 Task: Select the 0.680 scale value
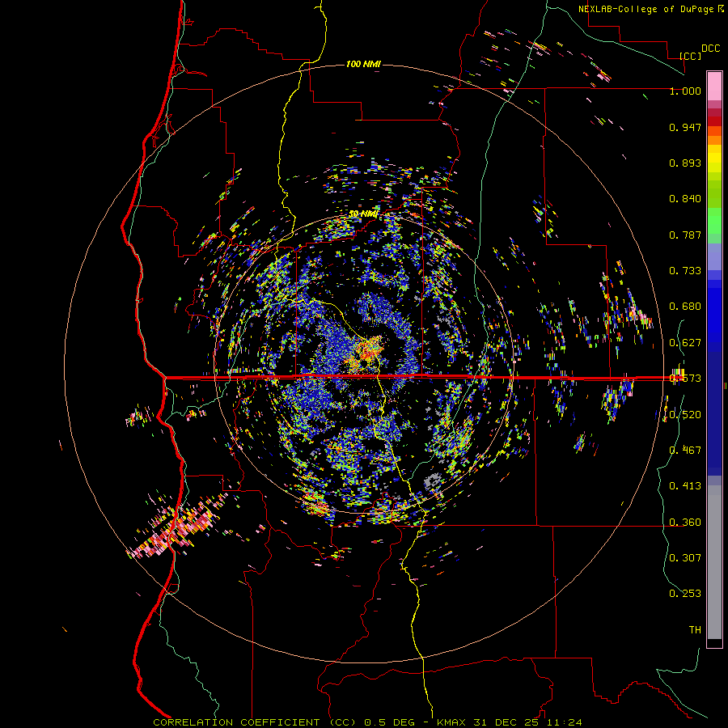[685, 307]
